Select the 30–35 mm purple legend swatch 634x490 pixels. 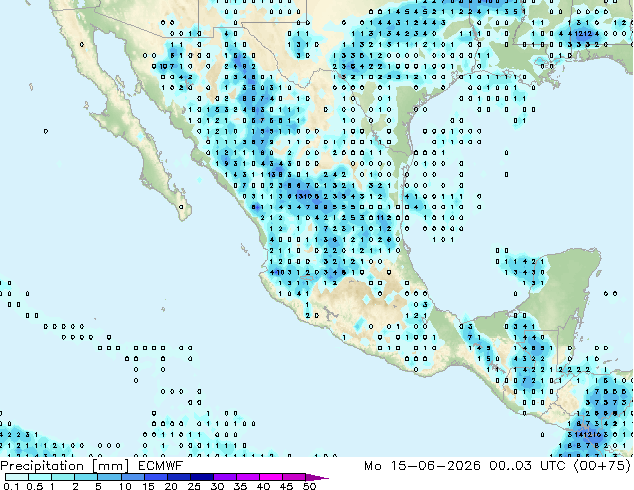224,477
